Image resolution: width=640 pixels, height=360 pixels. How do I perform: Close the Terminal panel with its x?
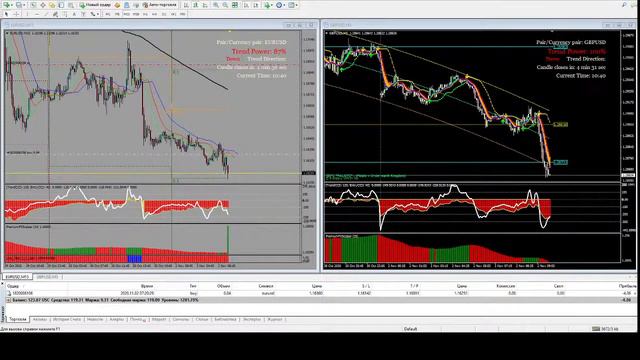tap(2, 283)
